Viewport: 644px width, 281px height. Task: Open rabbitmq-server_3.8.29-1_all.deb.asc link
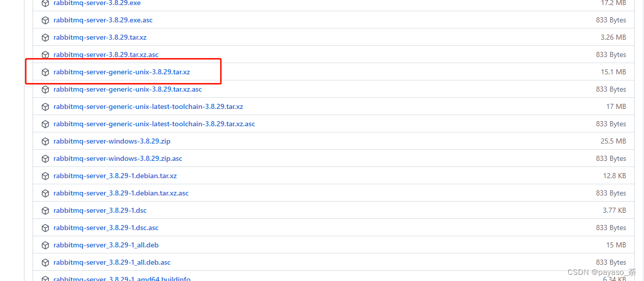(112, 263)
